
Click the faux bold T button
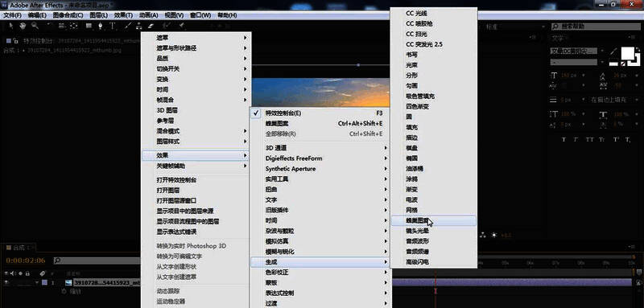(x=563, y=140)
